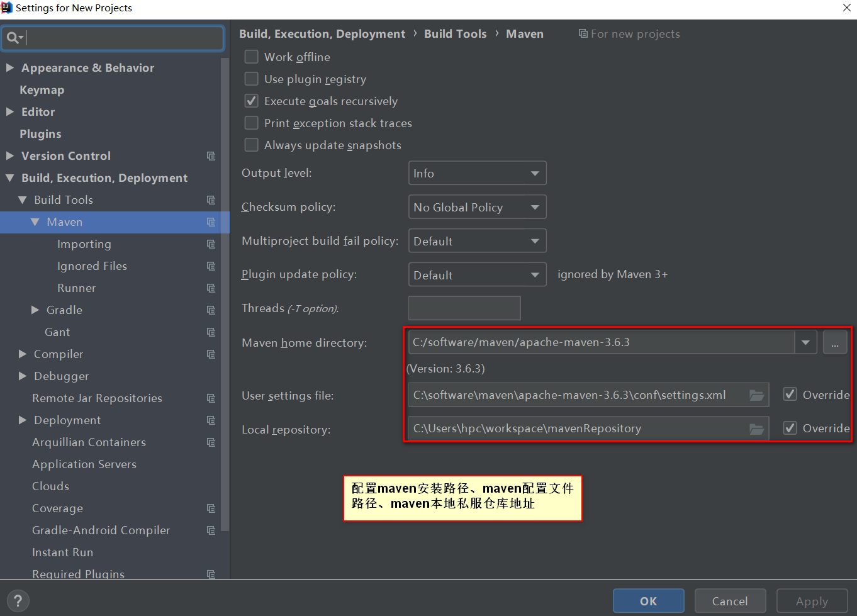Collapse the Build Tools node
The width and height of the screenshot is (857, 616).
click(x=23, y=200)
